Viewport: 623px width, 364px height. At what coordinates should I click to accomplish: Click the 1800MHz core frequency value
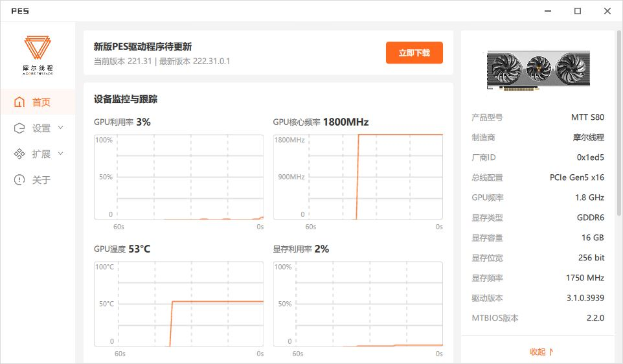click(346, 122)
